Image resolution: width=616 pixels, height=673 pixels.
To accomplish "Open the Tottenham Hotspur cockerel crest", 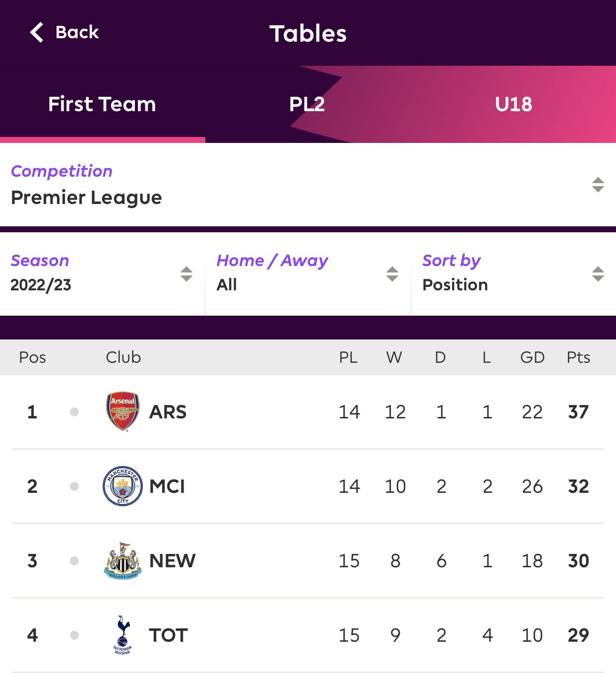I will point(123,635).
